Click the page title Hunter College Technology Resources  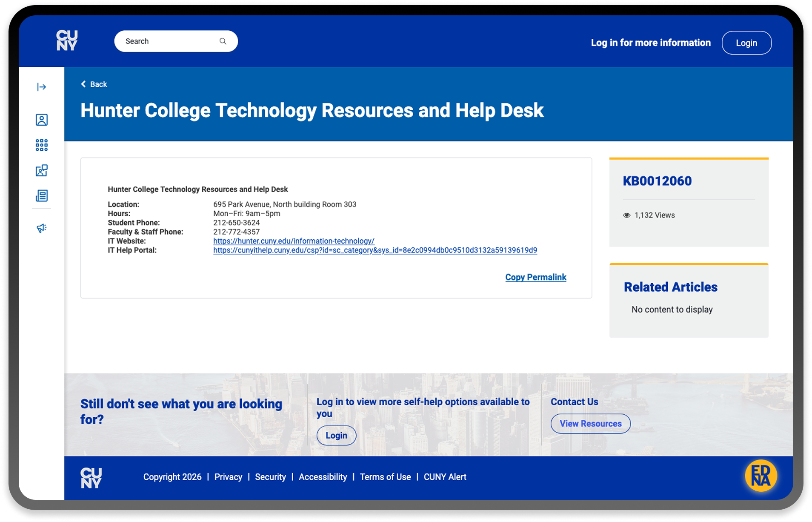click(312, 110)
